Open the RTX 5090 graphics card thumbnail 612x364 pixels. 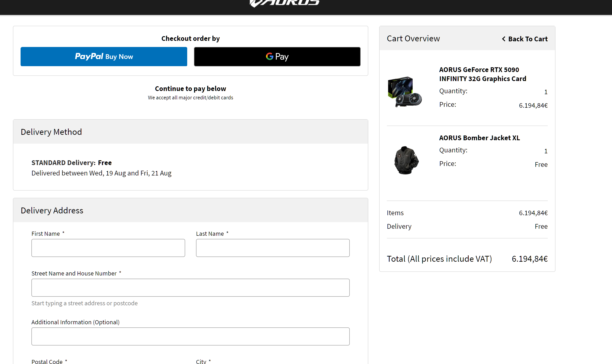pyautogui.click(x=405, y=92)
